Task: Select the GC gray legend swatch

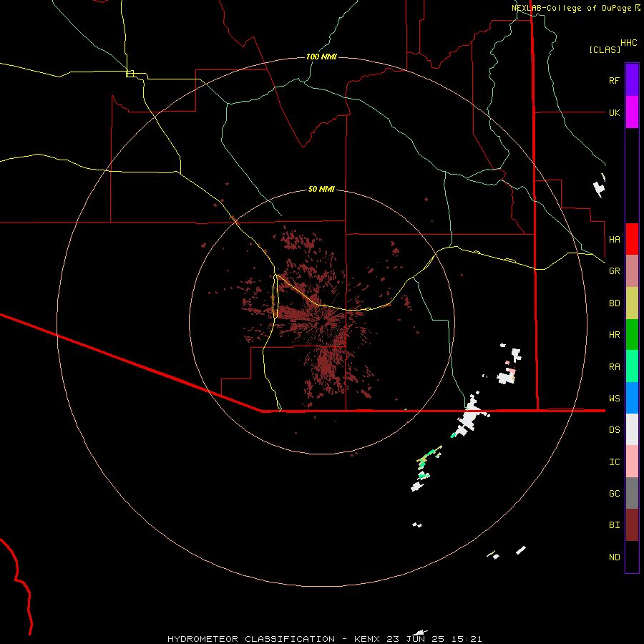Action: point(632,493)
